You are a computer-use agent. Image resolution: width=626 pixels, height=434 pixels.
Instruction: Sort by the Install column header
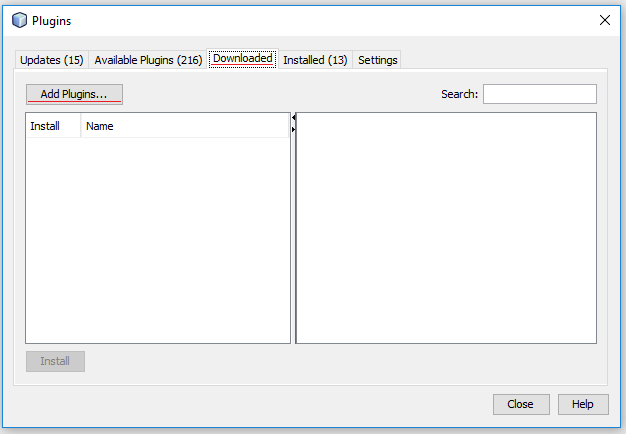(53, 126)
